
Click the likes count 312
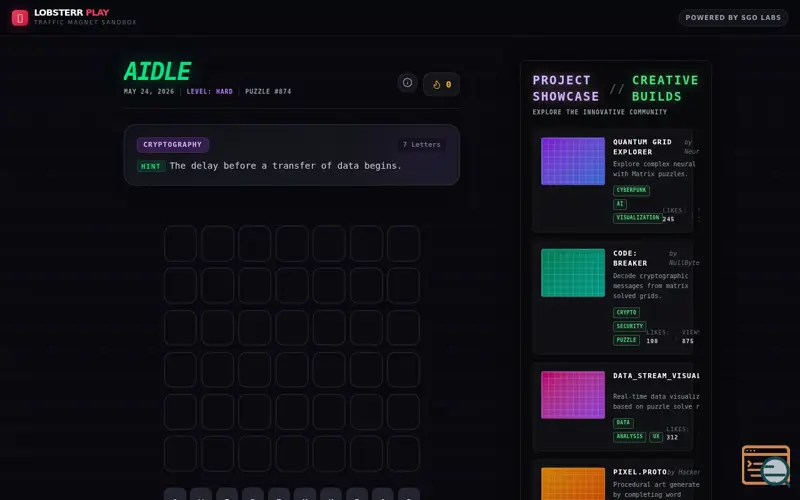pyautogui.click(x=672, y=437)
